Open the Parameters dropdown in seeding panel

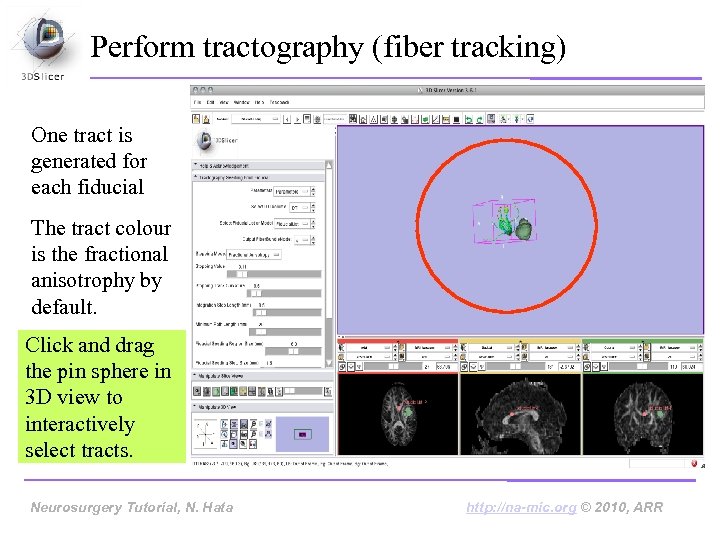point(292,191)
